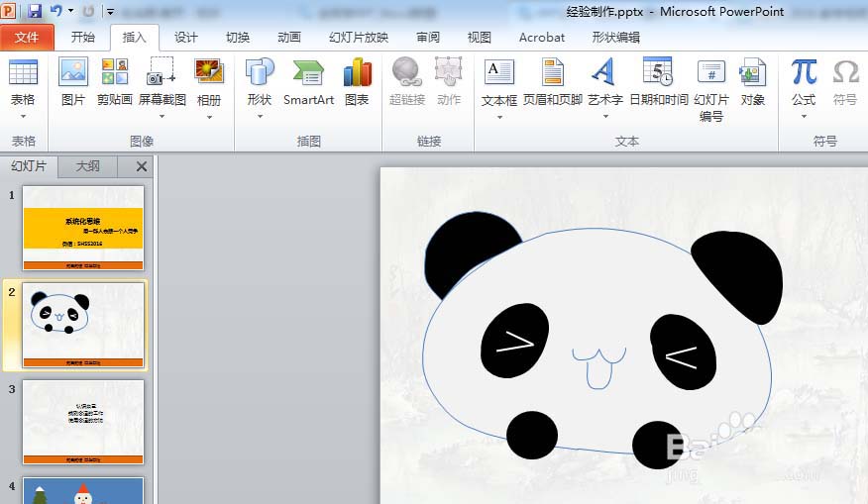The width and height of the screenshot is (868, 504).
Task: Insert a SmartArt graphic
Action: point(308,72)
